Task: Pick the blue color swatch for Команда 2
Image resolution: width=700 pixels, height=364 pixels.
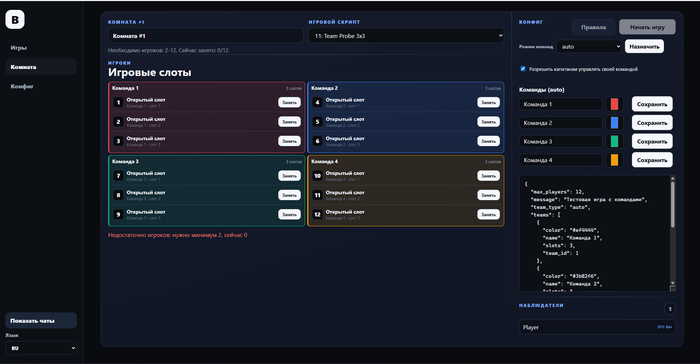Action: point(614,123)
